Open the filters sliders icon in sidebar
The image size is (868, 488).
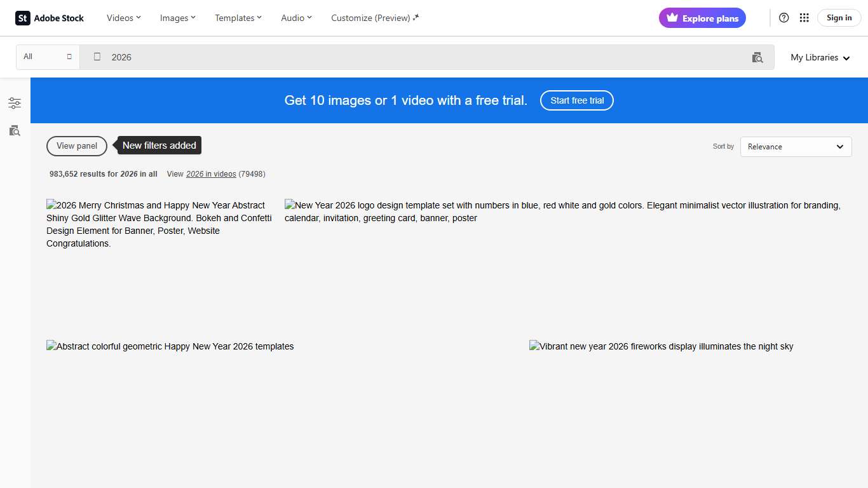15,103
